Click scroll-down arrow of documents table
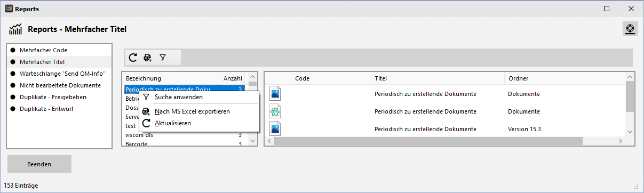Image resolution: width=644 pixels, height=193 pixels. coord(630,132)
